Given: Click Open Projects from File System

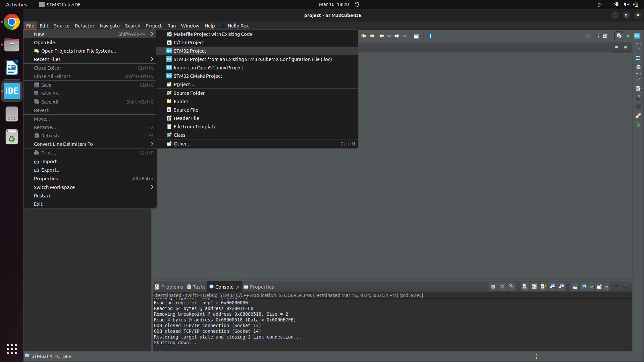Looking at the screenshot, I should (x=78, y=51).
